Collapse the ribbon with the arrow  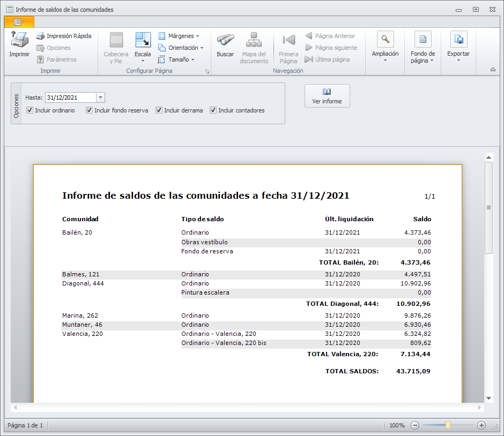[x=493, y=70]
